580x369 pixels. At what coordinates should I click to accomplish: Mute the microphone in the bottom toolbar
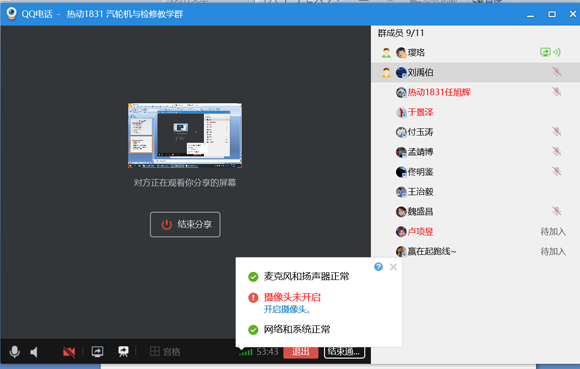click(14, 352)
